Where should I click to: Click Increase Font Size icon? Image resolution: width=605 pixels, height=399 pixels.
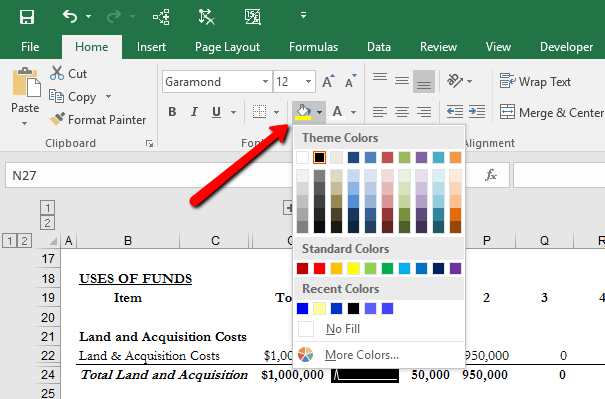point(328,81)
